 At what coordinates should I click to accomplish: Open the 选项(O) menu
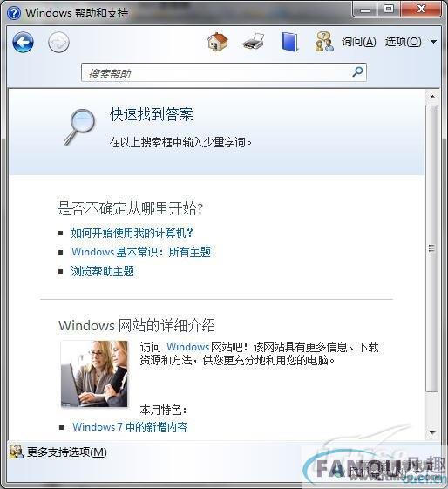pyautogui.click(x=403, y=42)
